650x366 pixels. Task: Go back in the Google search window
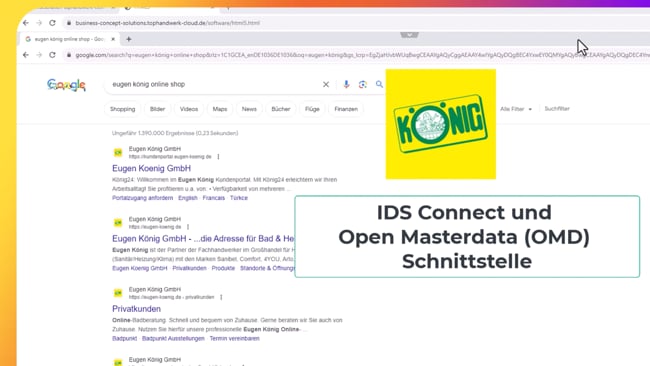(x=26, y=55)
